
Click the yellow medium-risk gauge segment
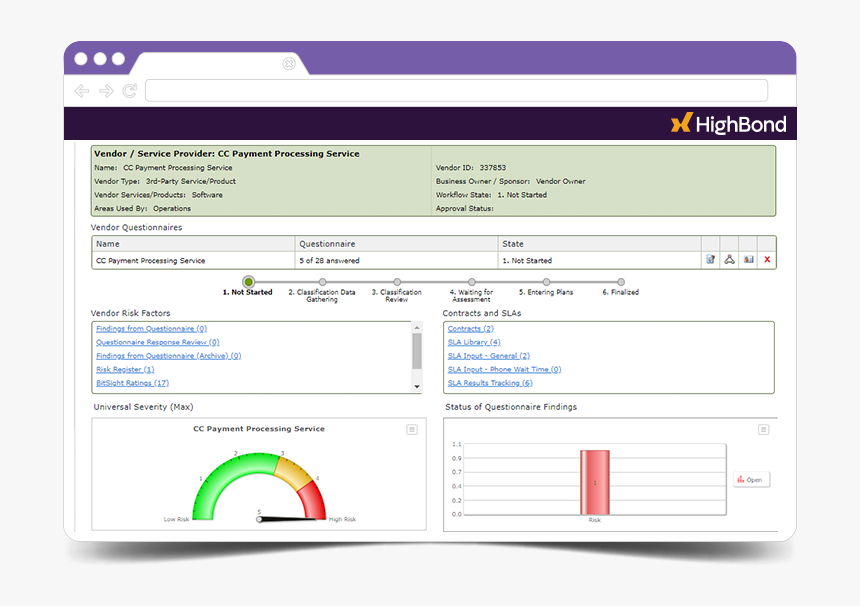(x=293, y=473)
